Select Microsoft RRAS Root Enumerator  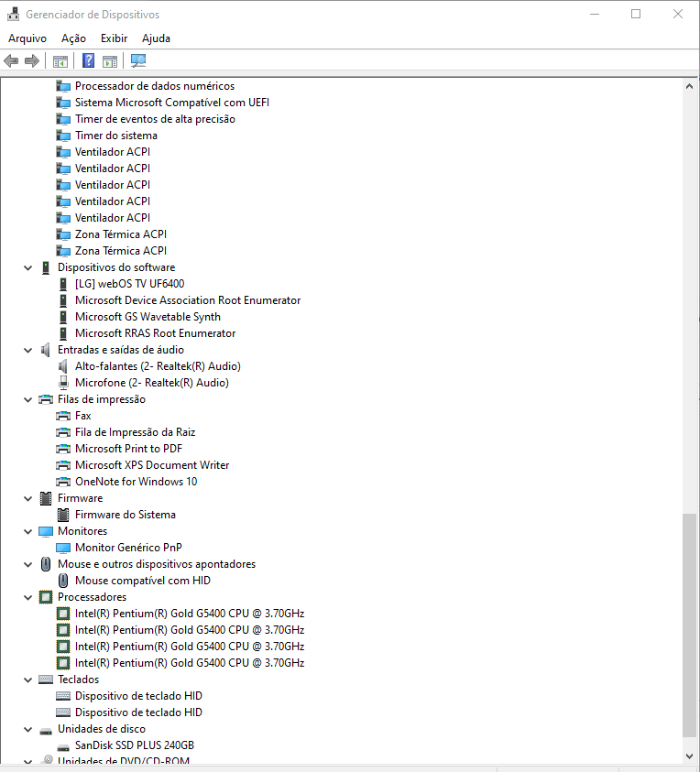click(155, 333)
